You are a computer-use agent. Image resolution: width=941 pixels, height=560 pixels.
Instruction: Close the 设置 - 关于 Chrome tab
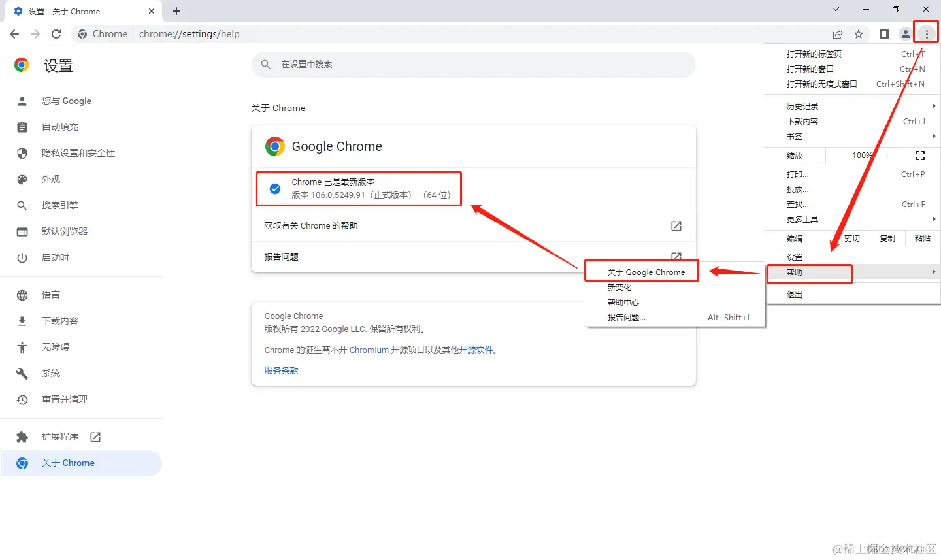coord(152,11)
